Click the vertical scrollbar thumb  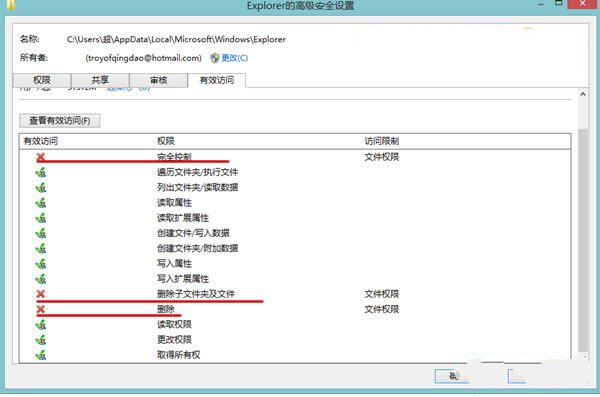[x=582, y=240]
